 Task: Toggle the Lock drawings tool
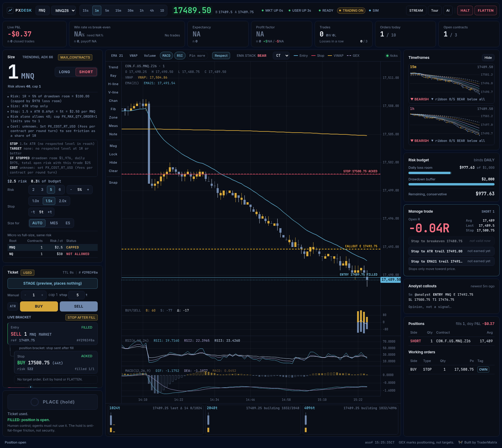[113, 154]
